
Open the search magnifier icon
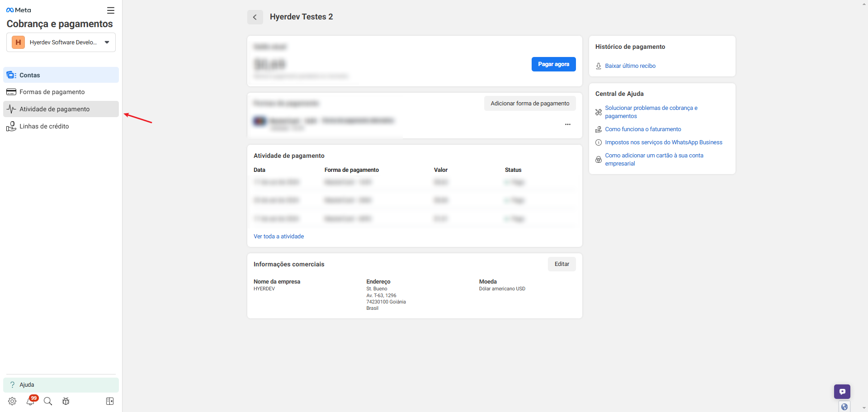tap(48, 401)
